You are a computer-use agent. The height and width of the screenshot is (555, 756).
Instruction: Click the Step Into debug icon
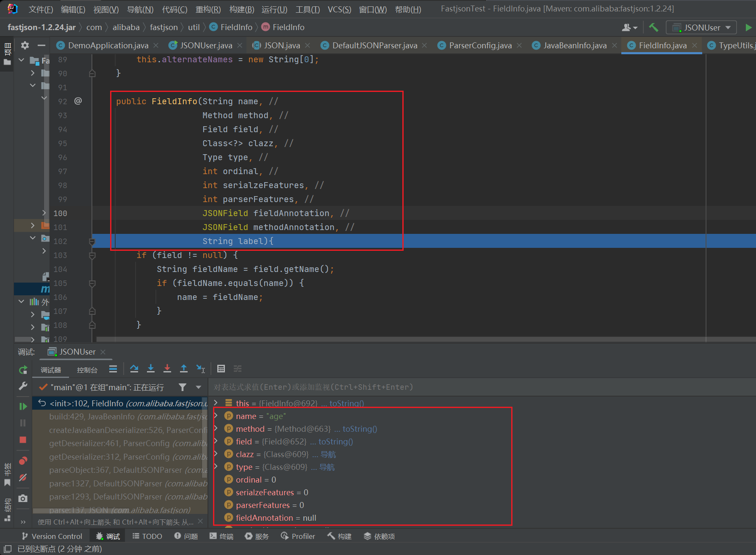pyautogui.click(x=151, y=369)
